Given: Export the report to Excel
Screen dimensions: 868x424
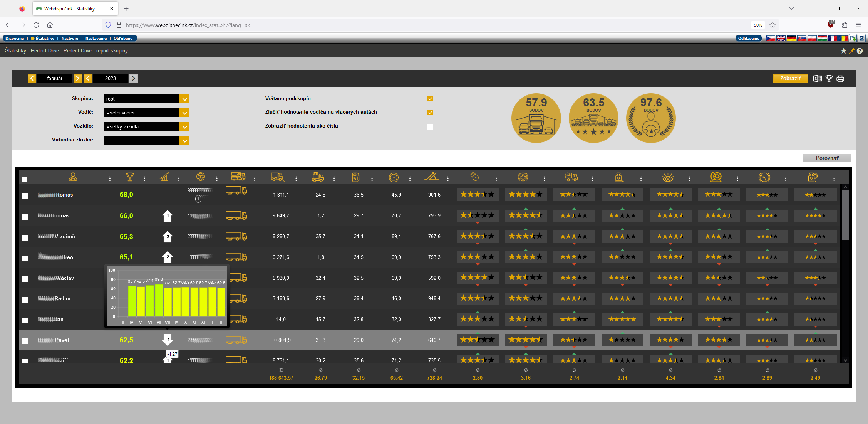Looking at the screenshot, I should (x=817, y=79).
